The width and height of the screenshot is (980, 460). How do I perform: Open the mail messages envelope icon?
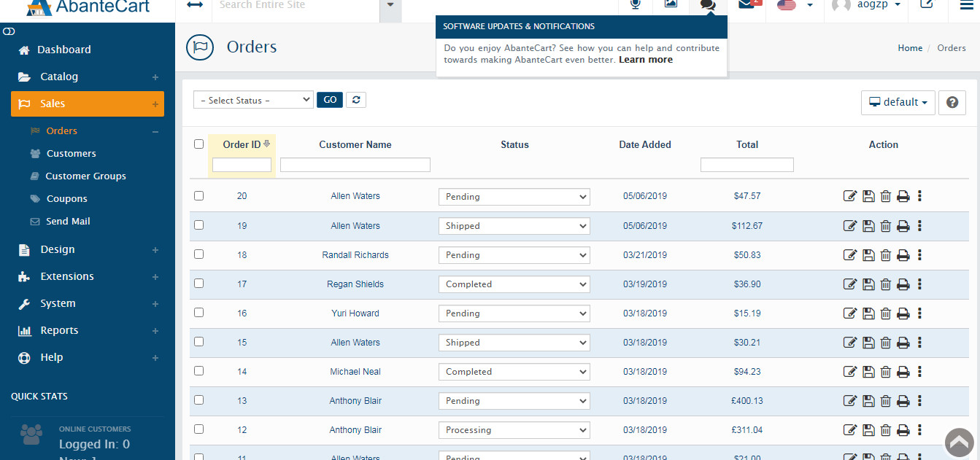coord(746,4)
